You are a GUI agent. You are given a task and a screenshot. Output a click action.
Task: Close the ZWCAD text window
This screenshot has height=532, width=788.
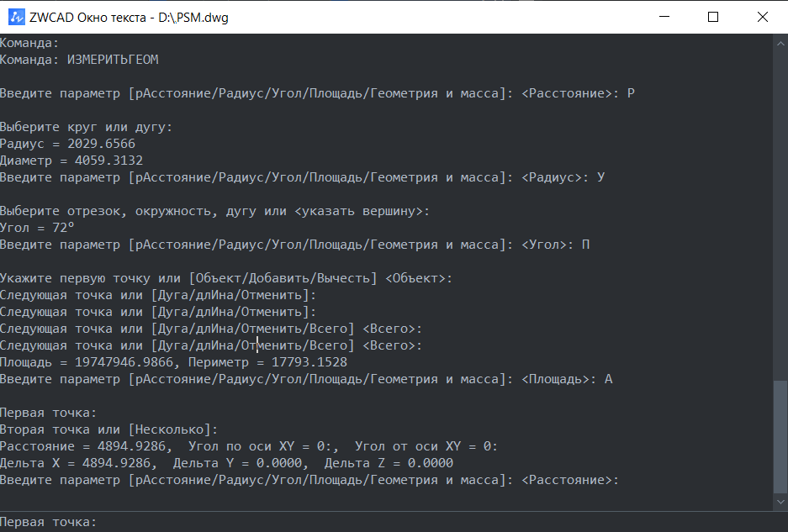(x=762, y=17)
